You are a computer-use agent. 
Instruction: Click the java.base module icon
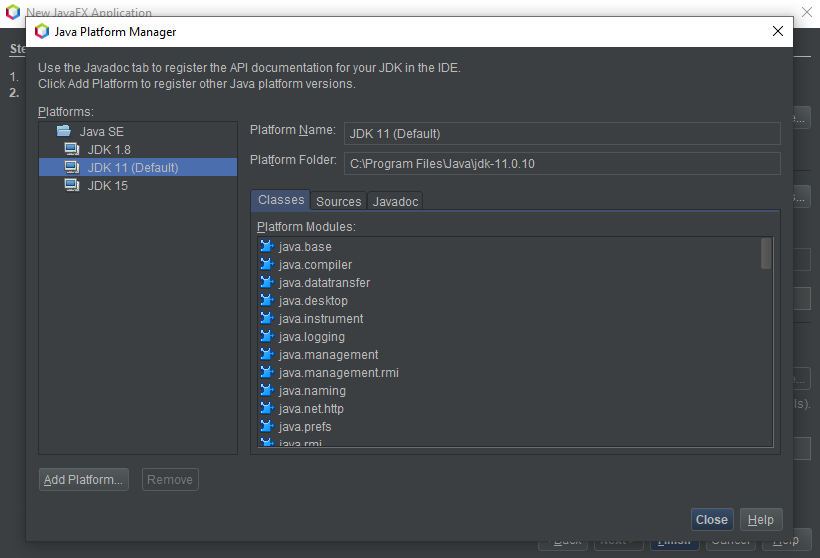pos(267,246)
